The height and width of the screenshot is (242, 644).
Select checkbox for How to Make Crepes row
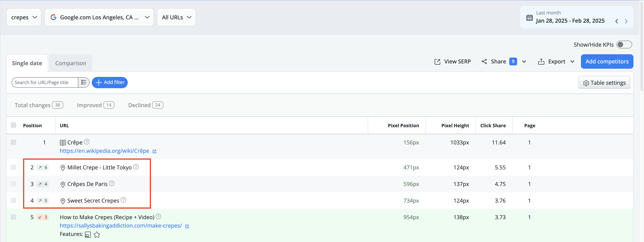tap(13, 217)
